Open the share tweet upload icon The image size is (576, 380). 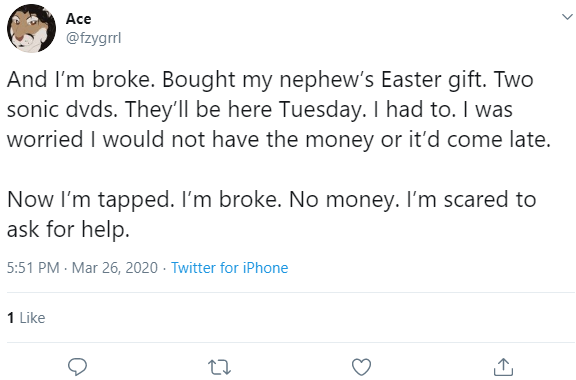pos(503,366)
